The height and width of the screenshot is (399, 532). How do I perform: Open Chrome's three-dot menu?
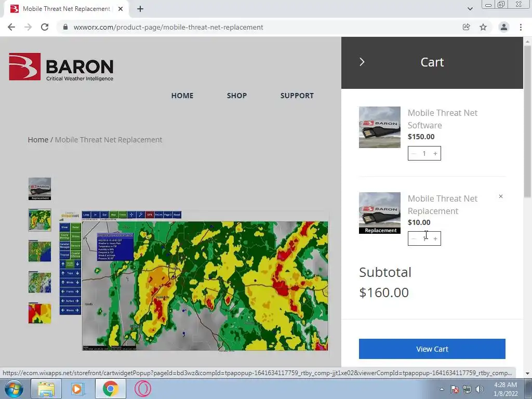521,27
